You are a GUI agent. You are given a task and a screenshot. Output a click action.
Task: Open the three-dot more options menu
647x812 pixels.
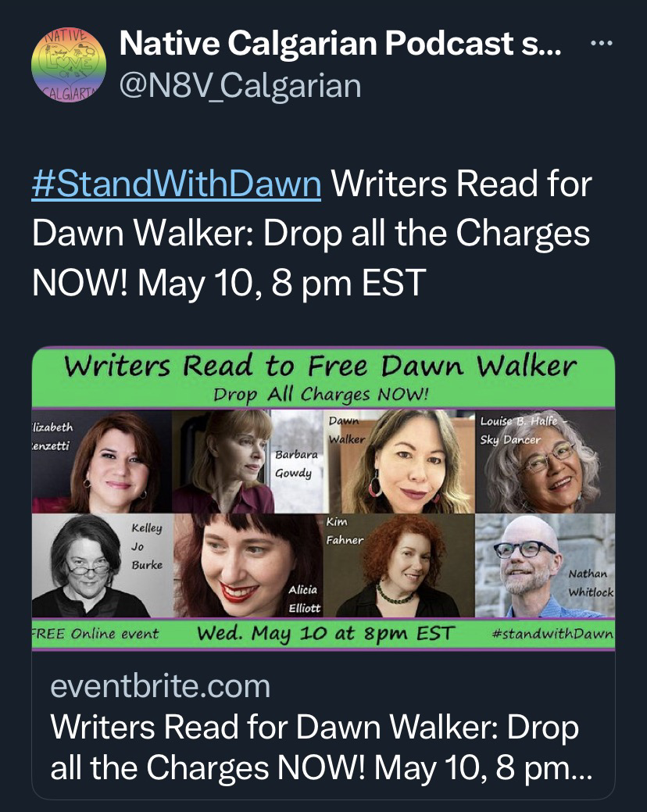pos(602,44)
